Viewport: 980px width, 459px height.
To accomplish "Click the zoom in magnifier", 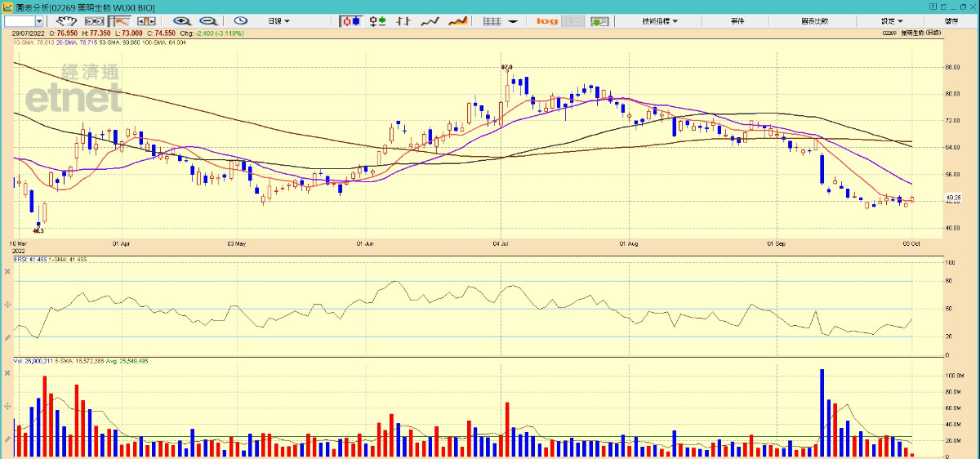I will pos(182,21).
